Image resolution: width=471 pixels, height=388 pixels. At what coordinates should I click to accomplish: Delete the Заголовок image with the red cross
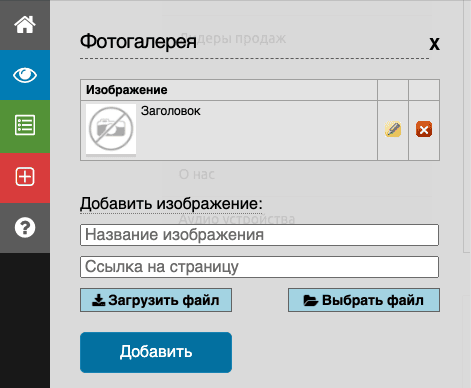pyautogui.click(x=424, y=129)
